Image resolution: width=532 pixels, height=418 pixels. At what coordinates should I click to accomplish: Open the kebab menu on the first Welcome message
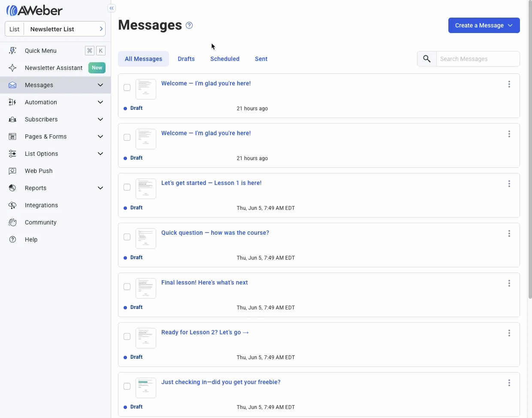(509, 84)
